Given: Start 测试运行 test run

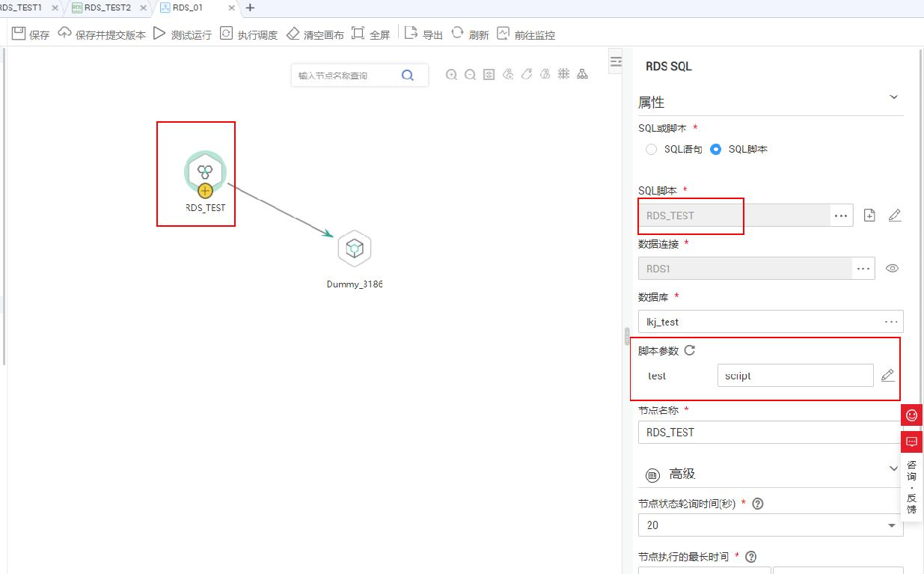Looking at the screenshot, I should pyautogui.click(x=183, y=34).
